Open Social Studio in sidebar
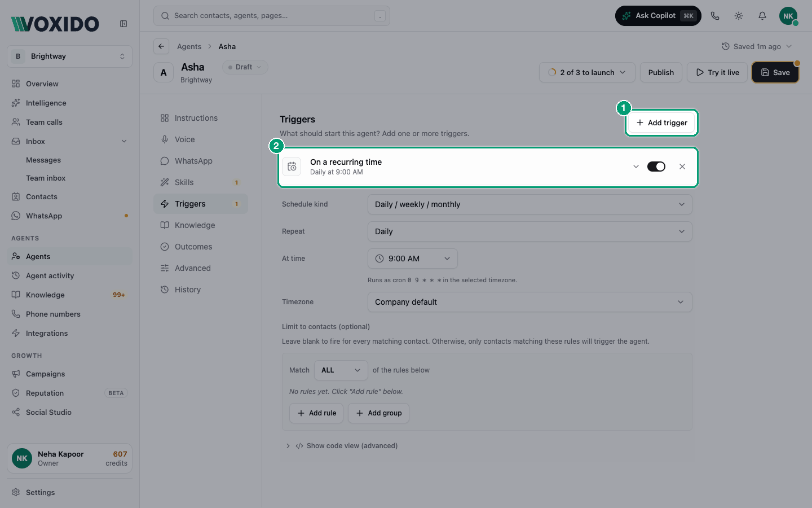Image resolution: width=812 pixels, height=508 pixels. point(70,412)
